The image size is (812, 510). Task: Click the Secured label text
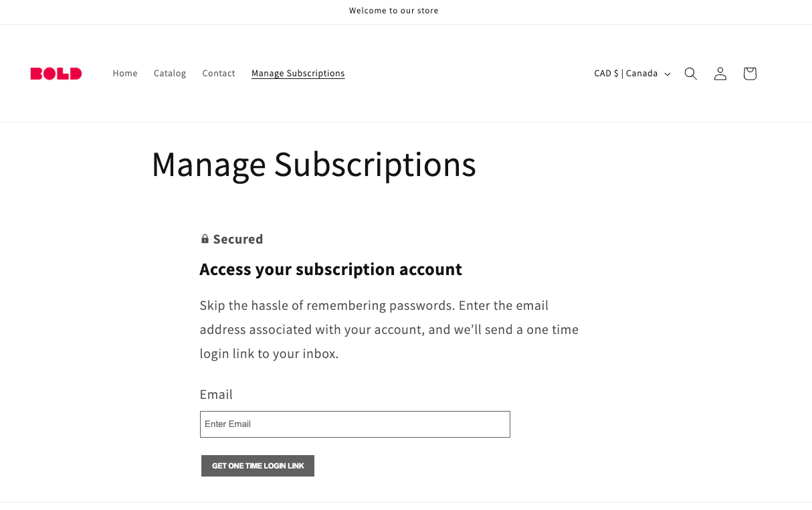pyautogui.click(x=238, y=239)
